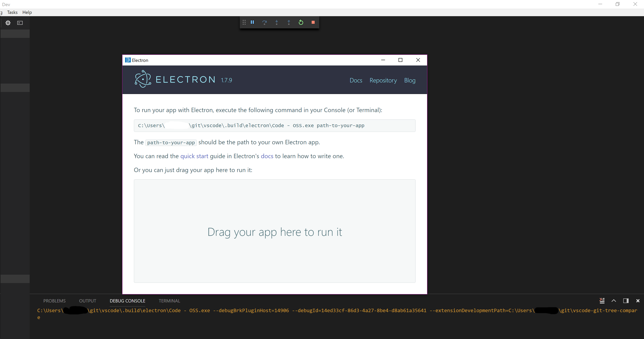Maximize the bottom panel with chevron
This screenshot has height=339, width=644.
click(x=614, y=301)
